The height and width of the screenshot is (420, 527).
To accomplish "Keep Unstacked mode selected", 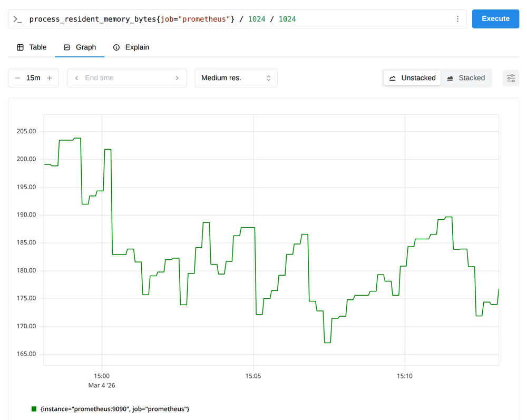I will click(x=412, y=77).
